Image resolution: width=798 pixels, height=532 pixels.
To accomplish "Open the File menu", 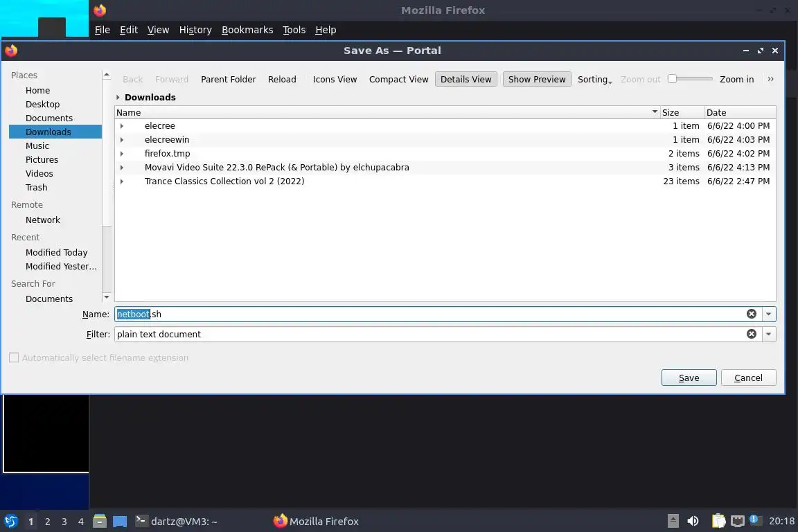I will click(103, 30).
